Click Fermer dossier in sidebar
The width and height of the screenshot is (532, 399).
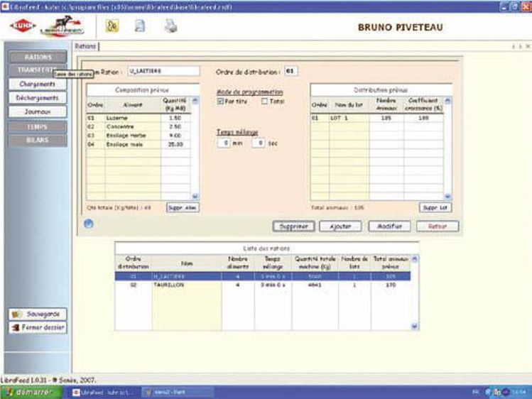tap(39, 327)
